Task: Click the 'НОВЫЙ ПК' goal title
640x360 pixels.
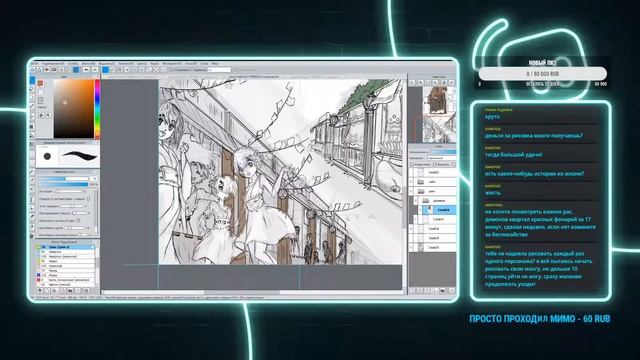Action: [x=542, y=62]
